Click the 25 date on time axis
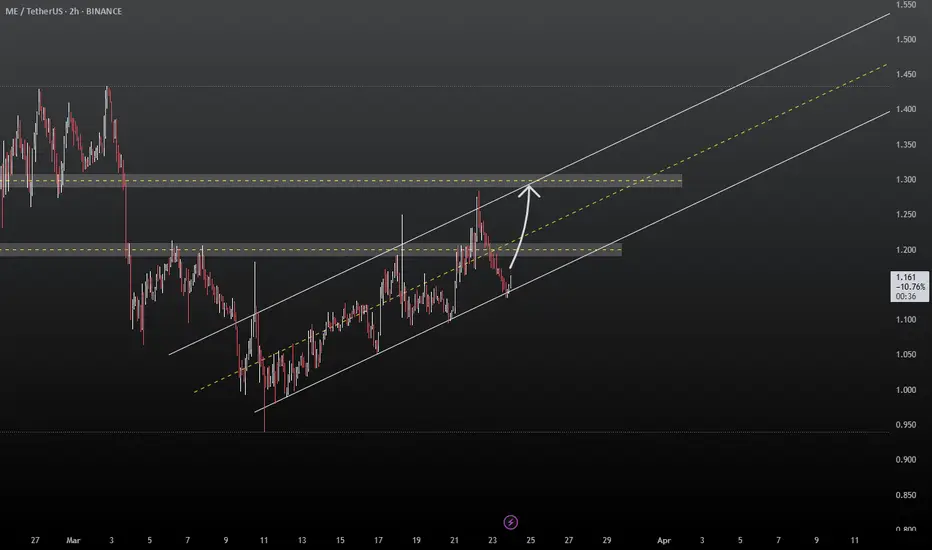The height and width of the screenshot is (550, 932). (531, 540)
